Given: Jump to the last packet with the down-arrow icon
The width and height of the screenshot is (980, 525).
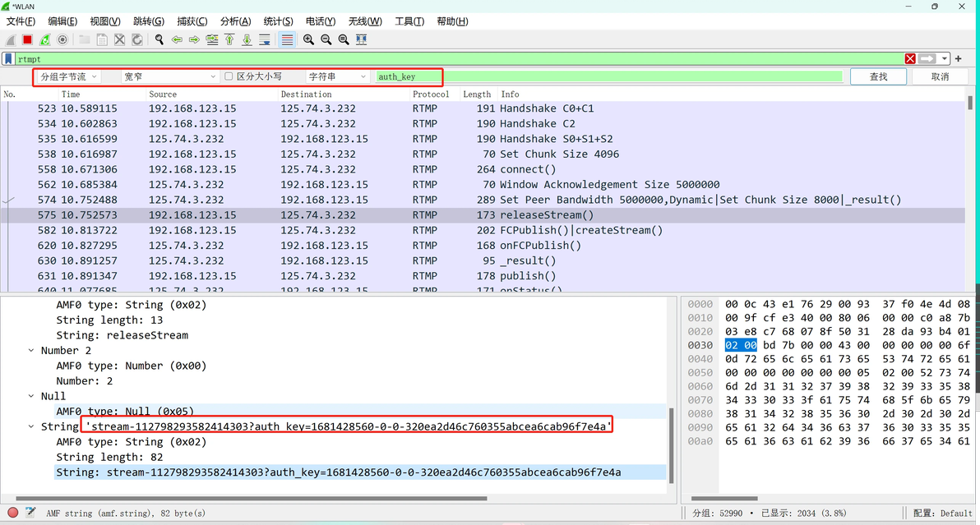Looking at the screenshot, I should (247, 39).
